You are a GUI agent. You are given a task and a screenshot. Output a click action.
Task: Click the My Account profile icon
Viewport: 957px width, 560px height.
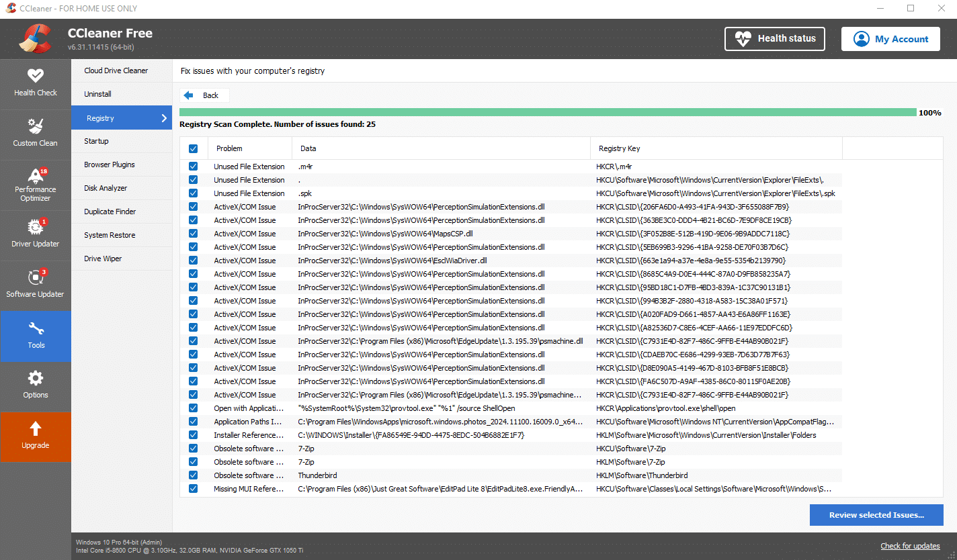click(861, 39)
